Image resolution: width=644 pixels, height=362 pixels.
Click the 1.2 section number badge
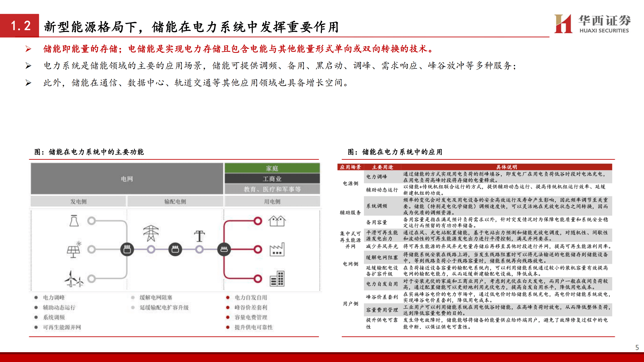tap(21, 25)
